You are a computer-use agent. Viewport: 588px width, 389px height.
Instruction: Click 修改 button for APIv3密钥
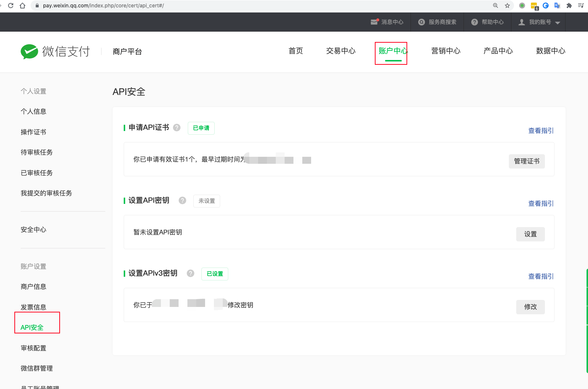(x=530, y=307)
